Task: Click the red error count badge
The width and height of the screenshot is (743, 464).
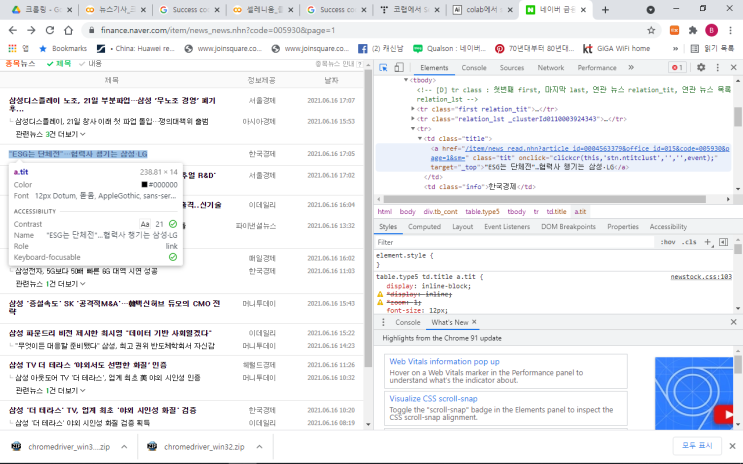Action: coord(677,67)
